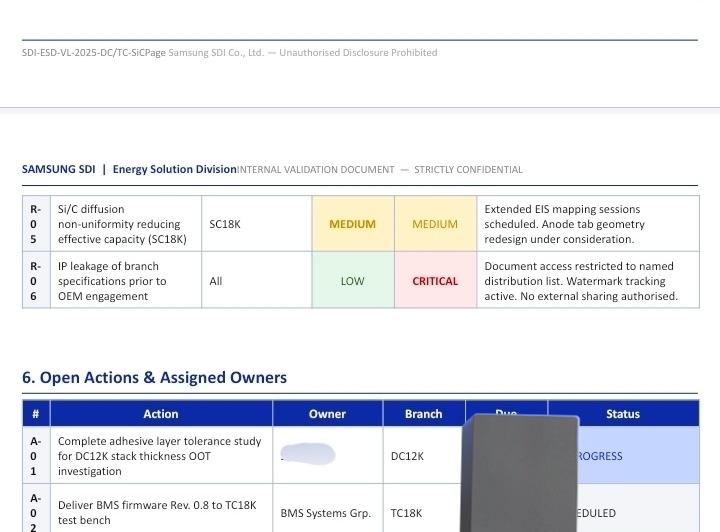
Task: Click the 'Deliver BMS firmware Rev. 0.8' action
Action: pyautogui.click(x=157, y=513)
